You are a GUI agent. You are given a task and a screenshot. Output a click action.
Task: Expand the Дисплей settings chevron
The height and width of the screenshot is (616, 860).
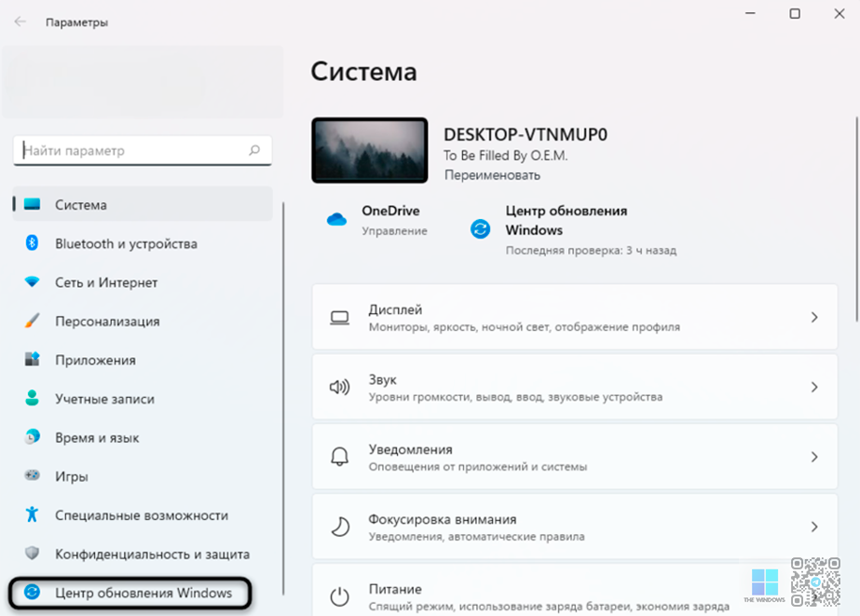coord(814,317)
